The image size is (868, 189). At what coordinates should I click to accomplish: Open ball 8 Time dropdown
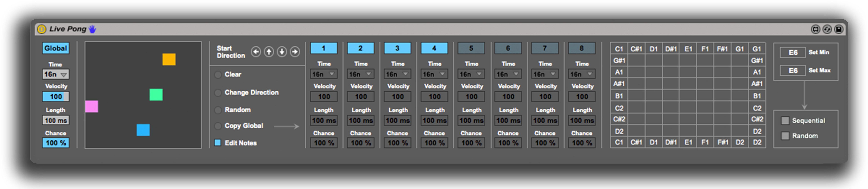[582, 74]
